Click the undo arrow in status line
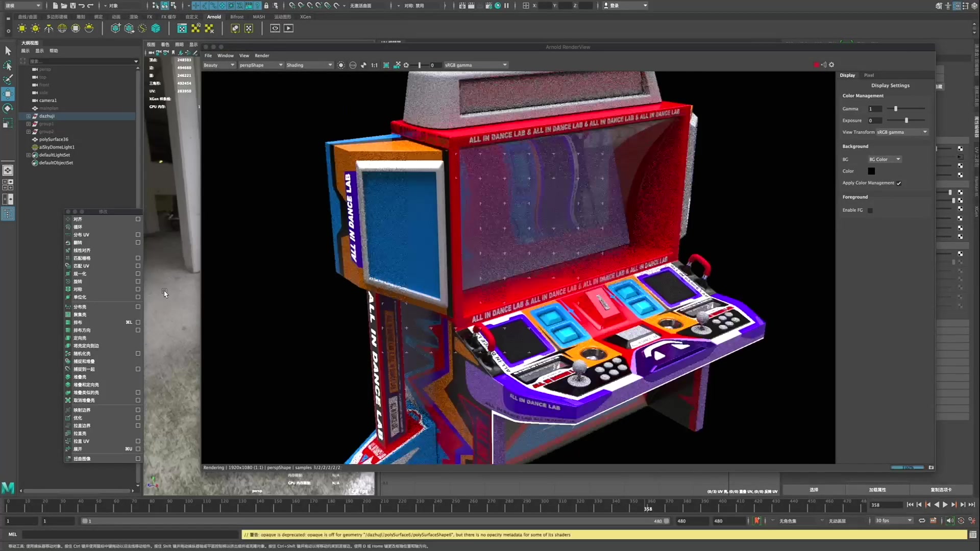The height and width of the screenshot is (551, 980). [x=82, y=6]
